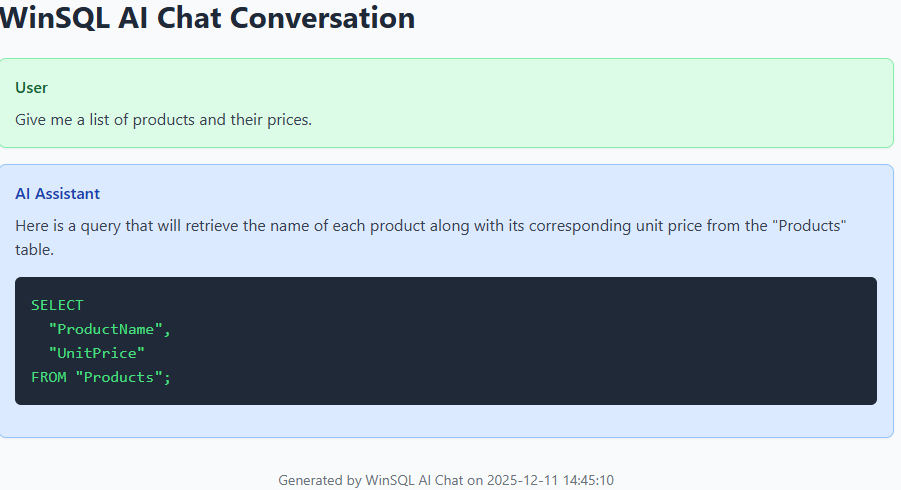Click the word "prices." in the user message
The image size is (901, 490).
288,120
